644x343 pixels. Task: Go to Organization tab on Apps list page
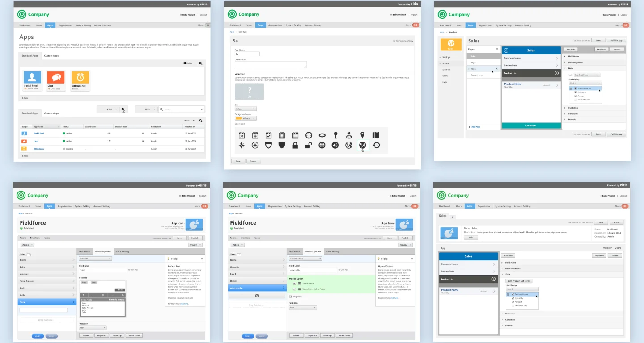65,25
